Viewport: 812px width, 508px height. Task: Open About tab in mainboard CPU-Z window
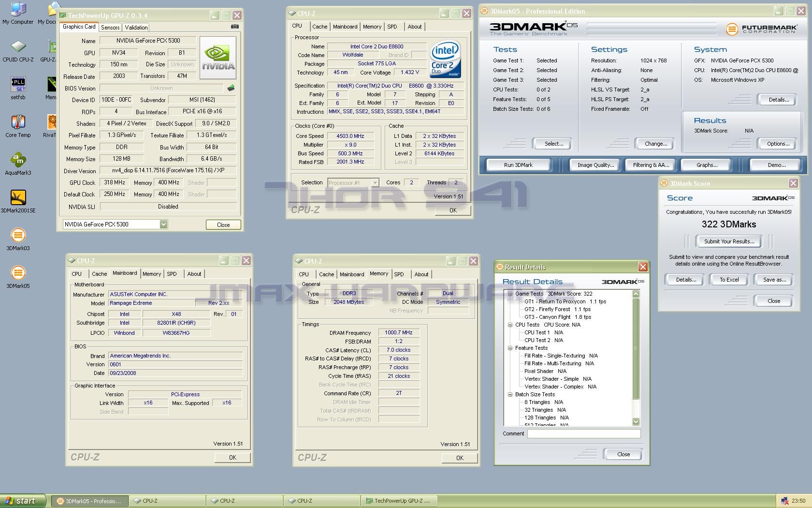(x=194, y=274)
